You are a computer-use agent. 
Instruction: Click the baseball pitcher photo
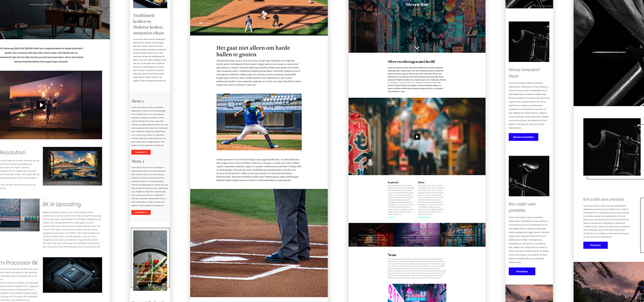[259, 122]
